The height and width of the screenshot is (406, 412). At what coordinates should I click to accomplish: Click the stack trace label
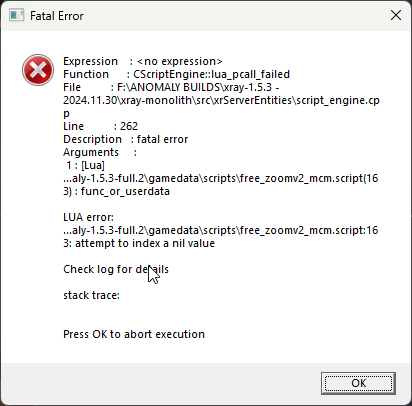click(x=91, y=295)
